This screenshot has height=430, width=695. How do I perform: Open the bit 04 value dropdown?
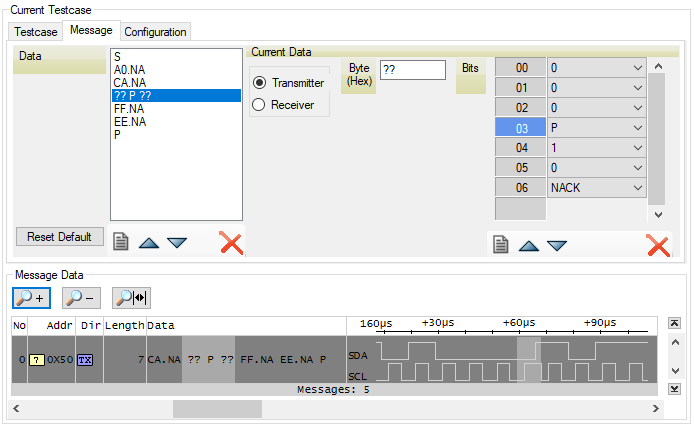tap(596, 147)
